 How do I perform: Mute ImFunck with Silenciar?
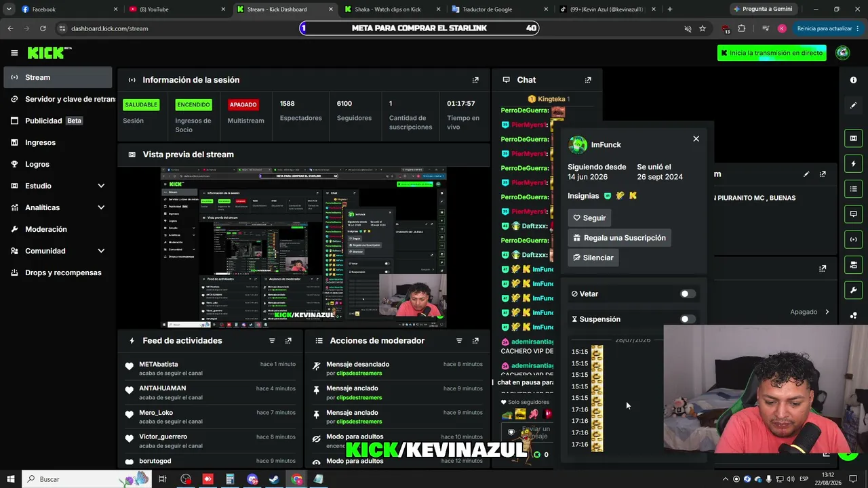pos(593,258)
